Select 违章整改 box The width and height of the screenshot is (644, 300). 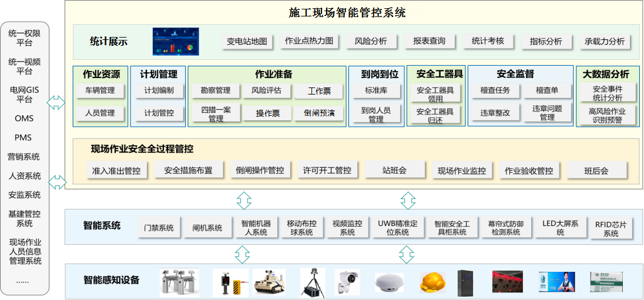click(x=495, y=113)
